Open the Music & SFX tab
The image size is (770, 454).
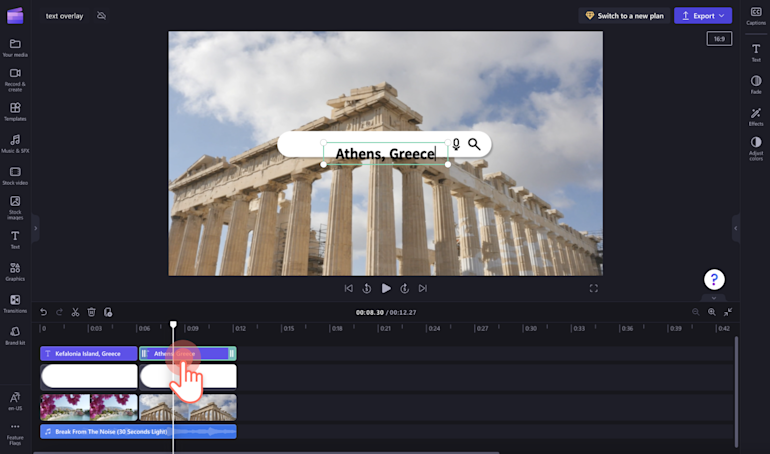[x=15, y=144]
